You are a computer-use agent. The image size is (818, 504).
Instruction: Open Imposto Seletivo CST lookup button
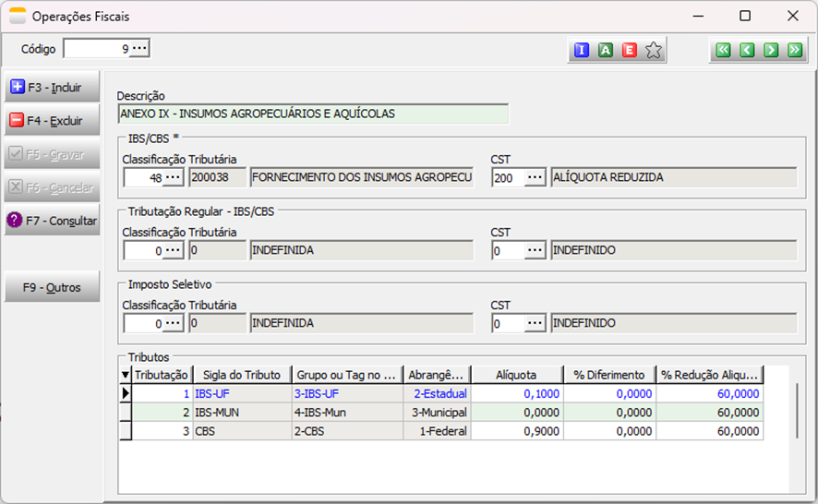pyautogui.click(x=535, y=324)
